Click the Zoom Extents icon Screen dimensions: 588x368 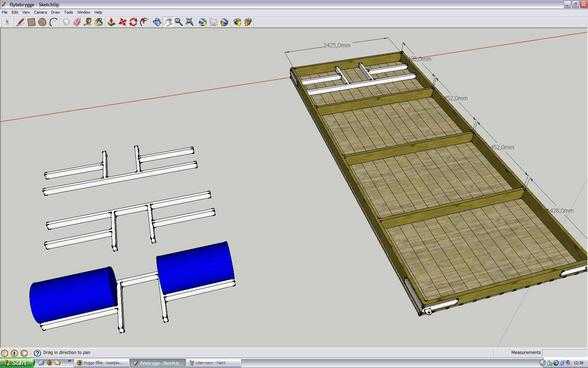tap(190, 22)
